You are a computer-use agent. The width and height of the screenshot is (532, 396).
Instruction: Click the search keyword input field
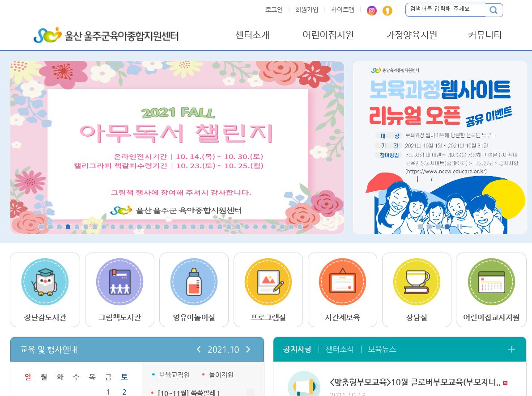click(447, 9)
